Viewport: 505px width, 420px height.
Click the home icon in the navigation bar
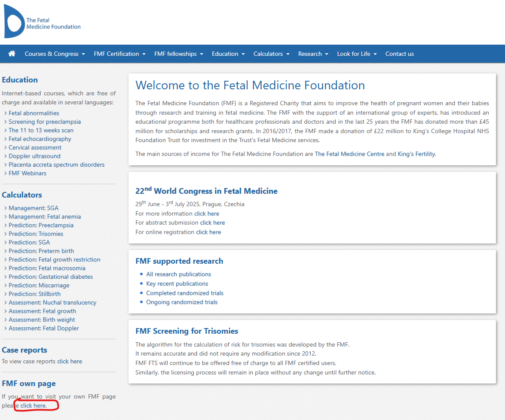pos(12,54)
